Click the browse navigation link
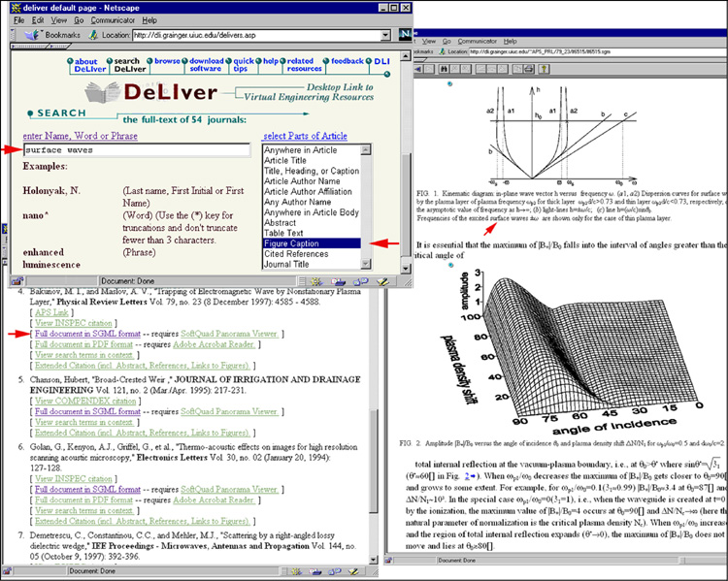 pos(167,61)
